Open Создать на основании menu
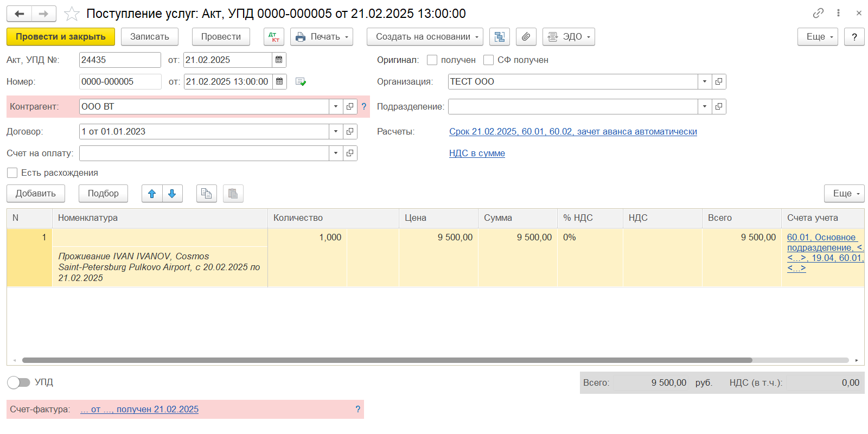868x434 pixels. (x=424, y=37)
